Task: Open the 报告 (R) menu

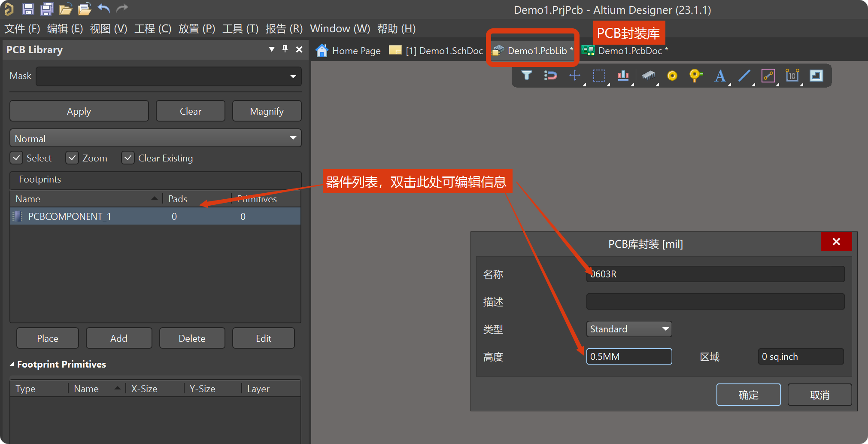Action: 284,29
